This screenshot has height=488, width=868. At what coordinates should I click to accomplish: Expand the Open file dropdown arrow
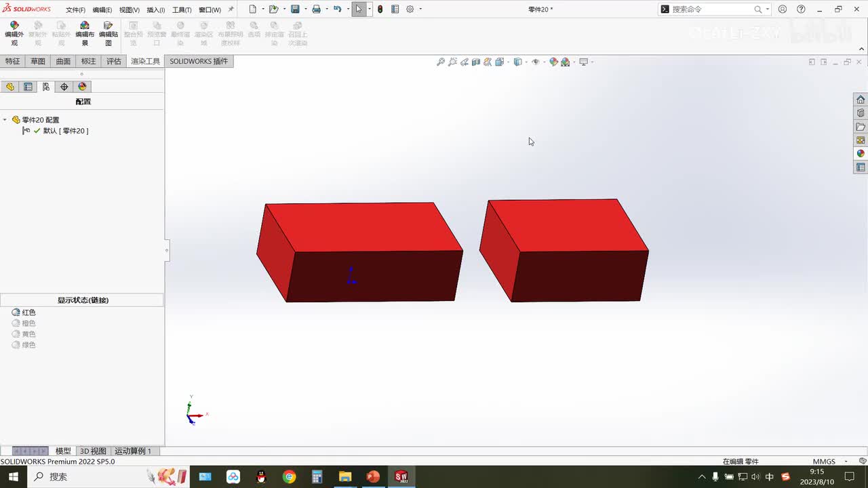click(x=283, y=9)
